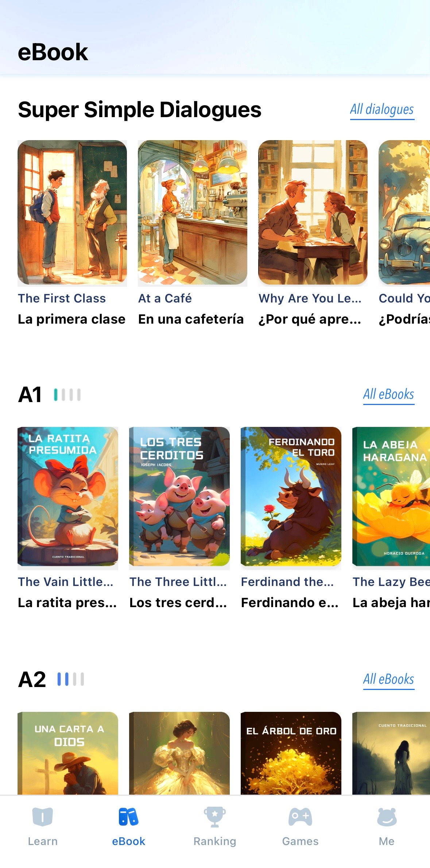Tap the A1 level indicator bars
The width and height of the screenshot is (430, 868).
[67, 395]
